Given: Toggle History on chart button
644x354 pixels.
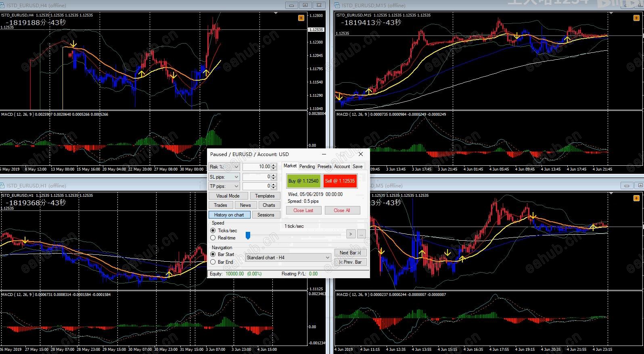Looking at the screenshot, I should coord(229,215).
